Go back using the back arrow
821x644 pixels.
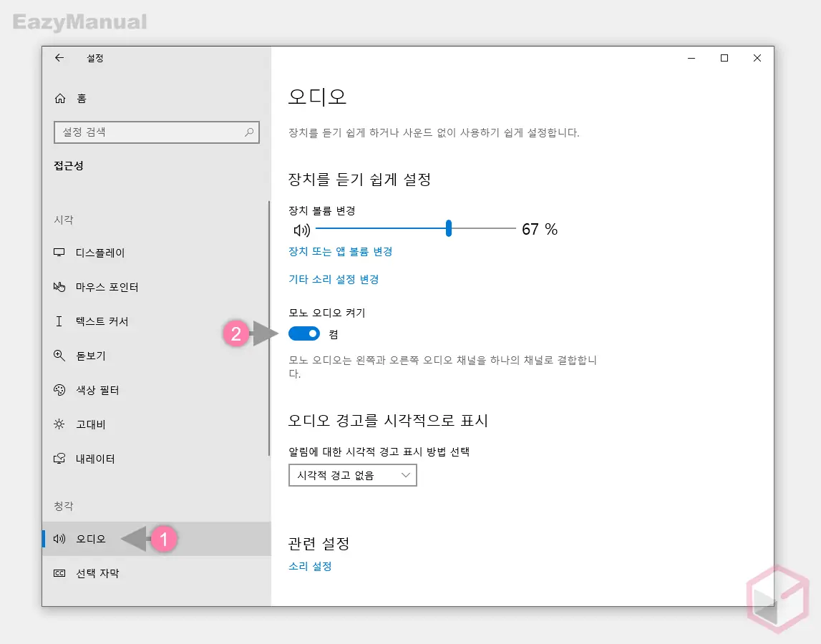[59, 57]
